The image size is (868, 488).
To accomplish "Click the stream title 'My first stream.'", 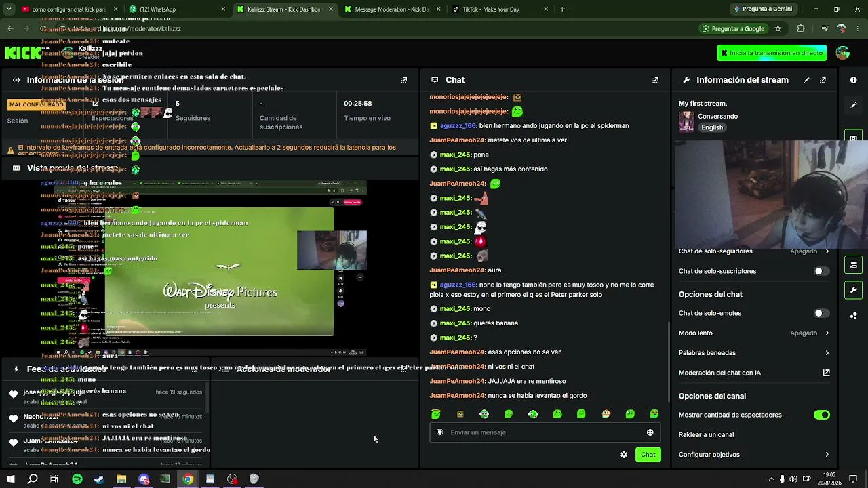I will click(x=703, y=104).
